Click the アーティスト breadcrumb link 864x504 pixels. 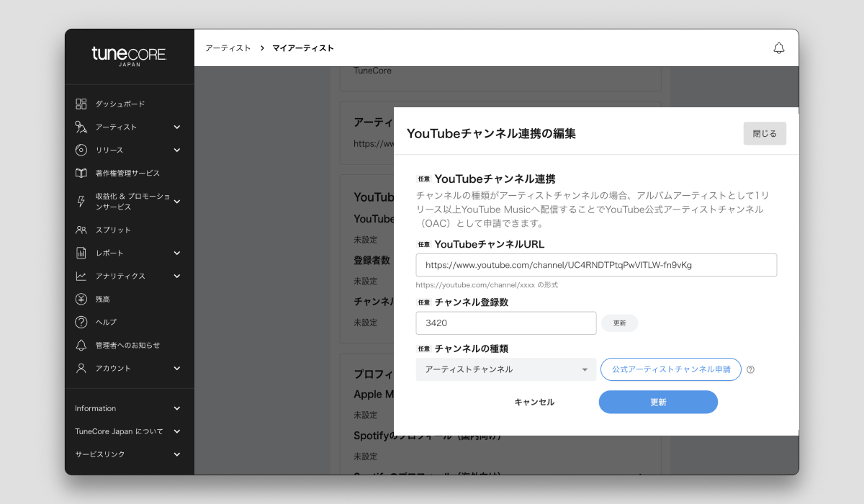(x=228, y=48)
